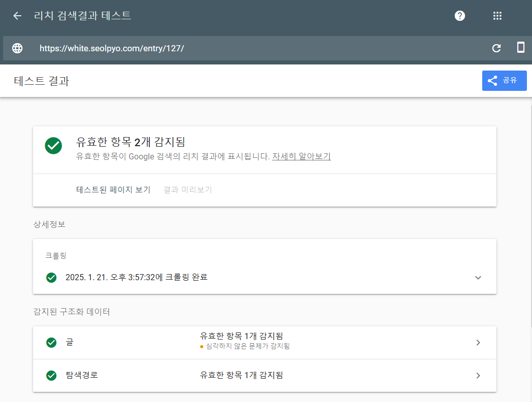Click the 리치 검색결과 테스트 title
The image size is (532, 402).
pos(82,16)
